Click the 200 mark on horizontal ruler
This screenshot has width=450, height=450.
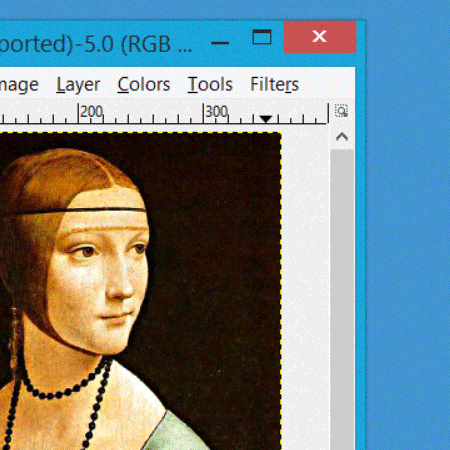click(x=91, y=112)
